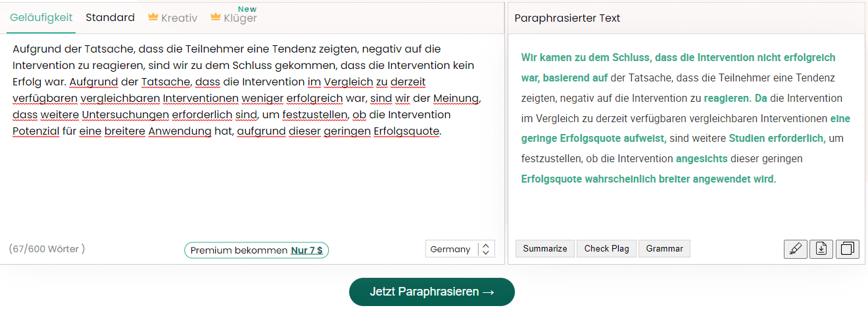868x310 pixels.
Task: Click the crown icon beside Kreativ
Action: [x=153, y=17]
